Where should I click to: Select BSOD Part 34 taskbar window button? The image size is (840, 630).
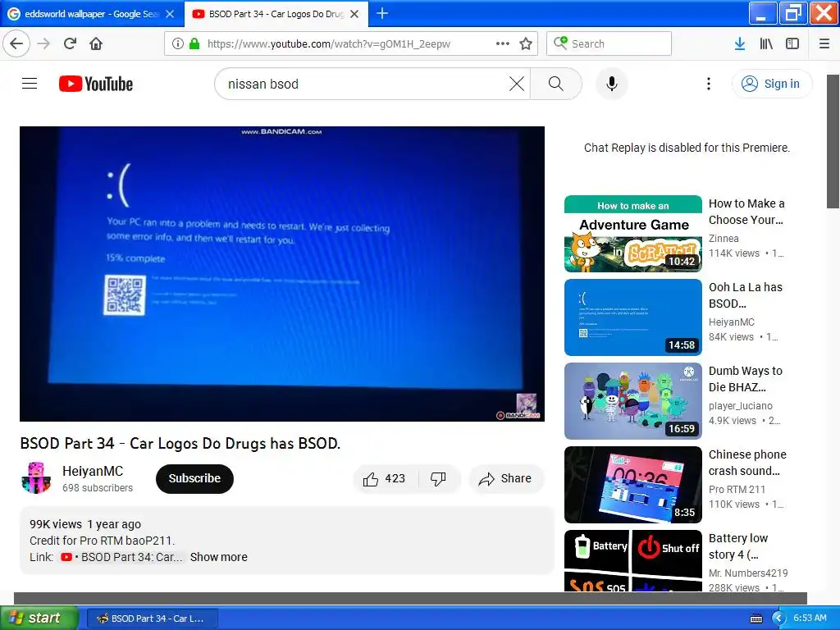point(152,619)
